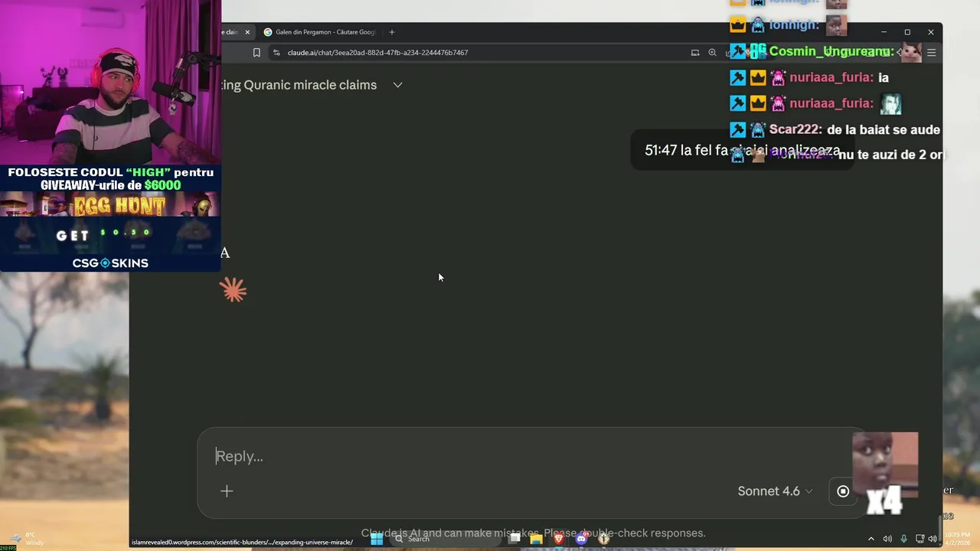Open Discord from the taskbar
The width and height of the screenshot is (980, 551).
(581, 539)
